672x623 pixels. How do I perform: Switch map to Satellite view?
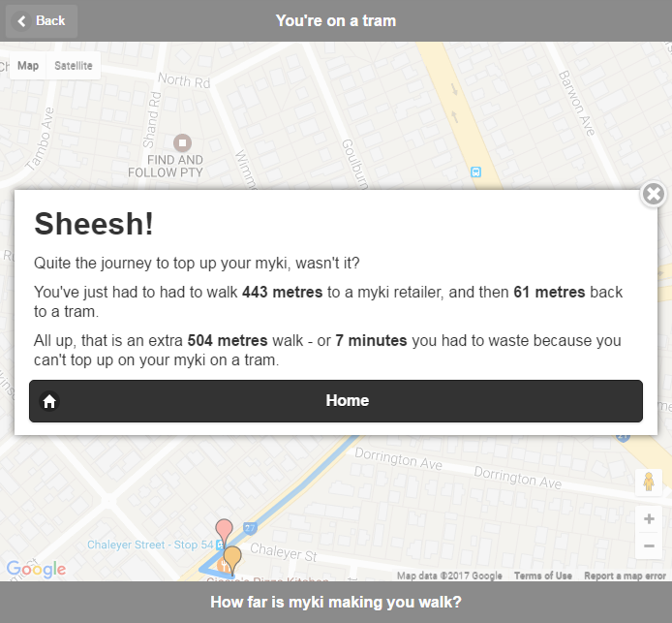click(74, 66)
